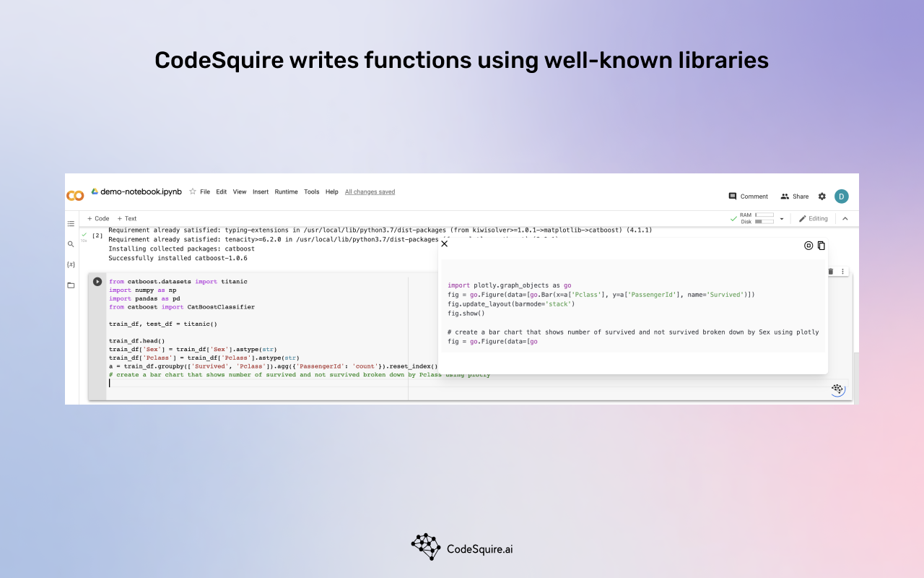Click the 'train_df.head()' code line
Image resolution: width=924 pixels, height=578 pixels.
[137, 341]
